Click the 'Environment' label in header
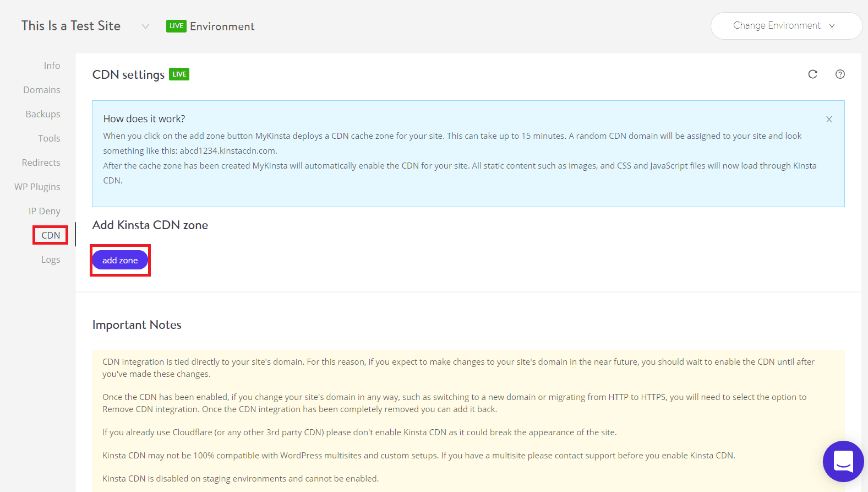This screenshot has height=492, width=868. (222, 26)
